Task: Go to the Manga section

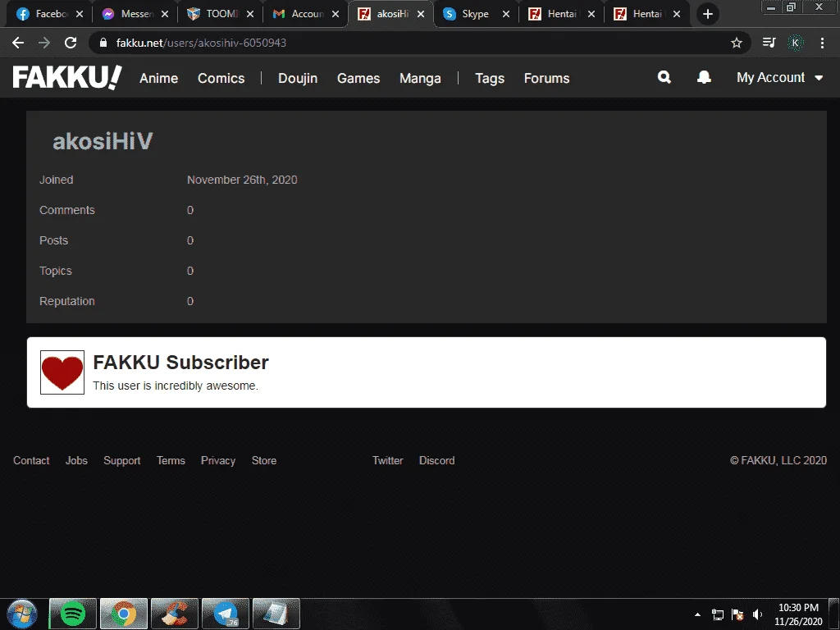Action: 420,78
